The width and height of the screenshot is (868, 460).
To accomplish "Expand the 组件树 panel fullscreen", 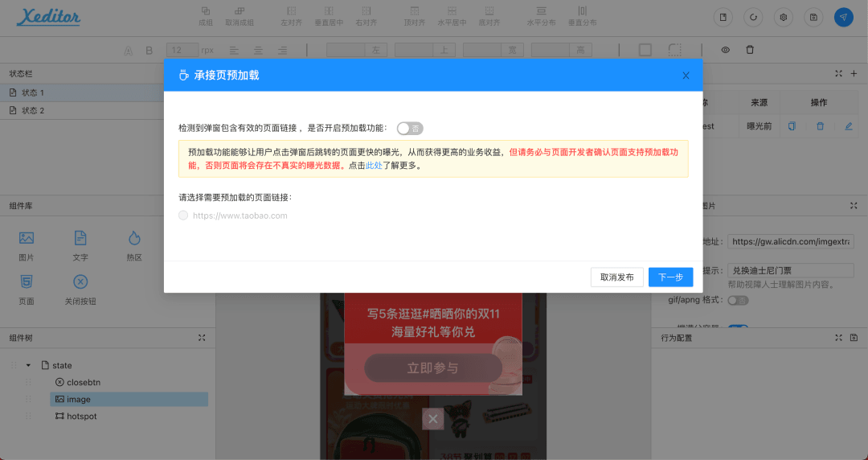I will click(202, 338).
